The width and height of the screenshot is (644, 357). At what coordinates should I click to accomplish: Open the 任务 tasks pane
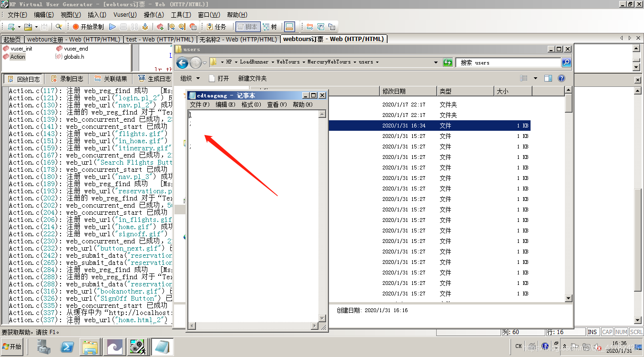point(216,27)
